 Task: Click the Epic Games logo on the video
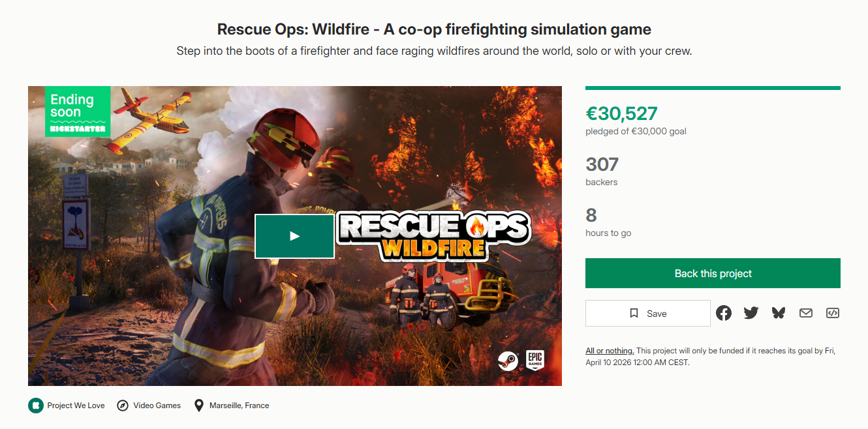535,360
